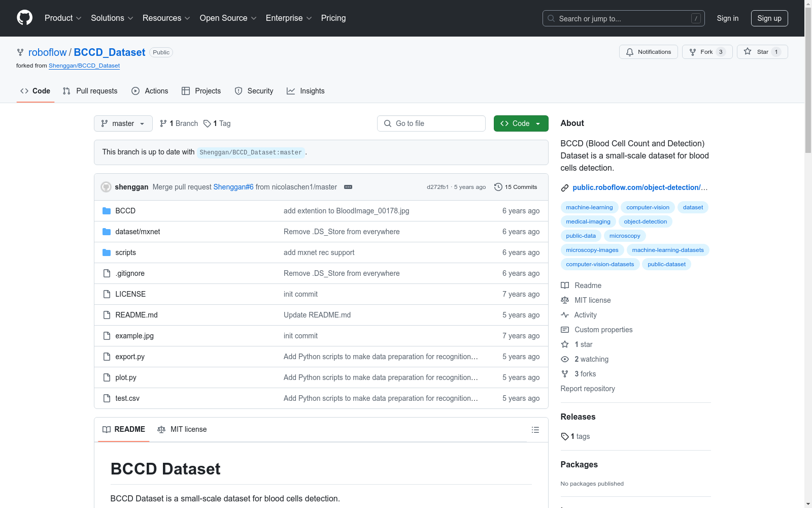Screen dimensions: 812x508
Task: Expand the Open Source dropdown menu
Action: (228, 18)
